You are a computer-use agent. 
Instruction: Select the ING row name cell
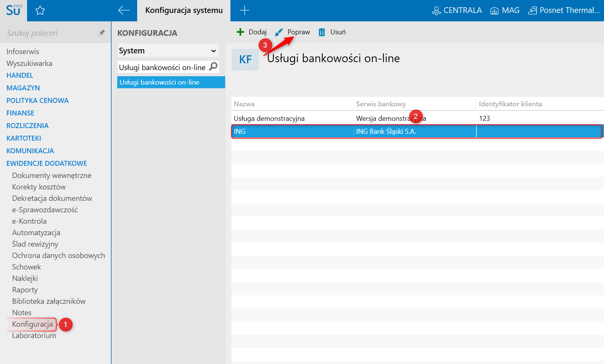292,131
